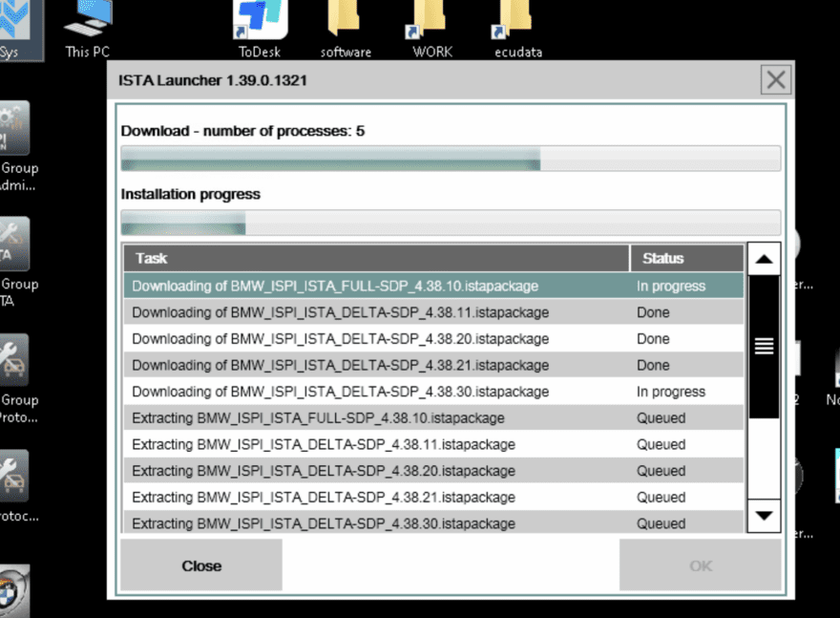840x618 pixels.
Task: Click the Status column header
Action: (x=687, y=258)
